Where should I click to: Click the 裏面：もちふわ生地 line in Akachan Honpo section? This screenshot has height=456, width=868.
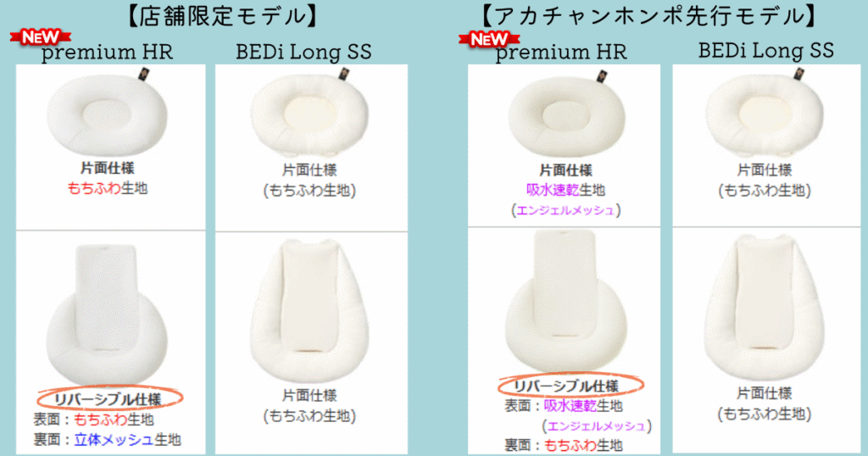click(x=564, y=445)
